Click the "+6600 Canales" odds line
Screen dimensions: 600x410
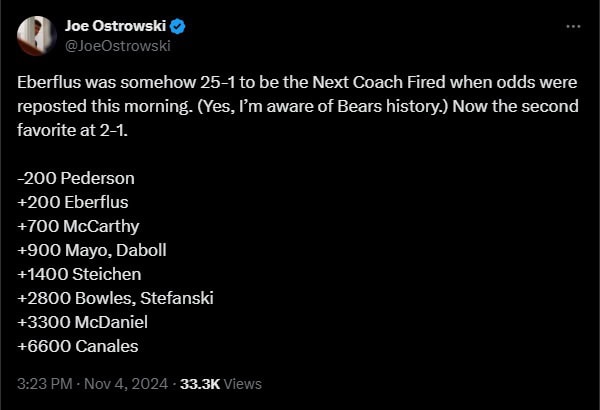(78, 346)
